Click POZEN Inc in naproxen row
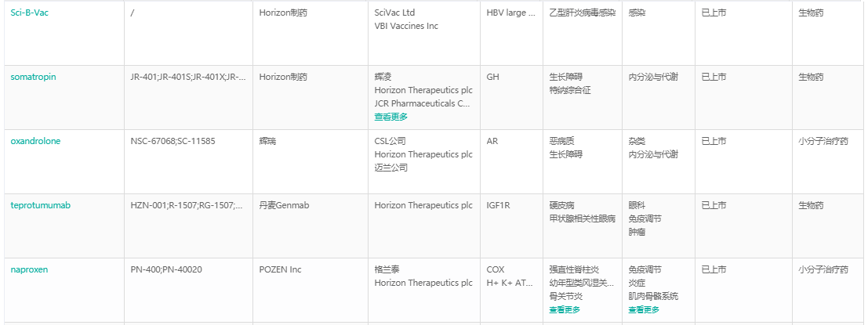Screen dimensions: 868x325 point(280,269)
